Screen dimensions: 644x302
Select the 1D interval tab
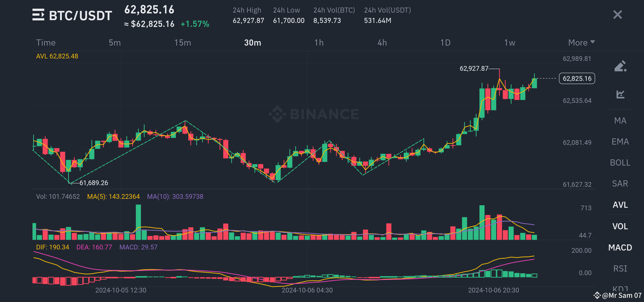point(445,43)
